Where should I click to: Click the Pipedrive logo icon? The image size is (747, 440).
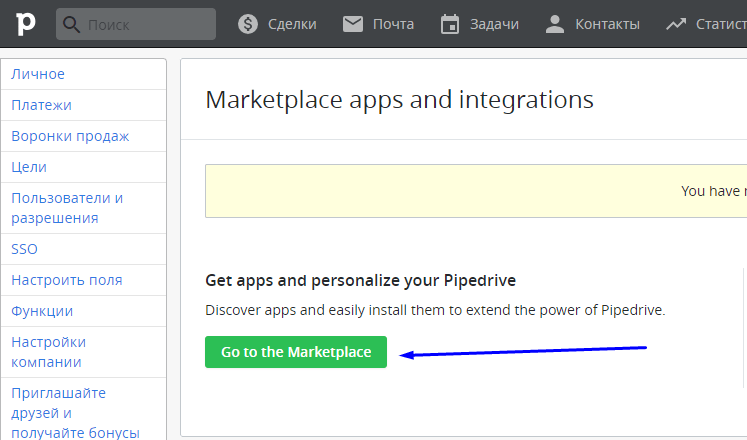click(x=21, y=23)
